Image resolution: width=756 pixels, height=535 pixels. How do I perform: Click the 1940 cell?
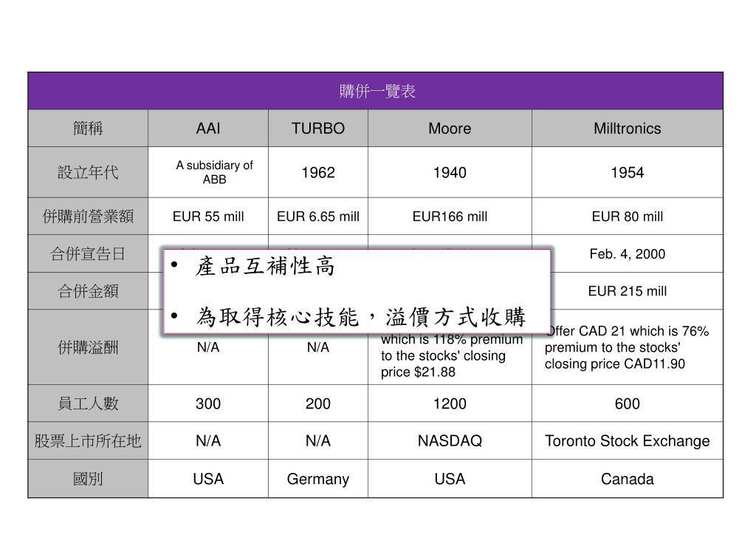pos(450,173)
